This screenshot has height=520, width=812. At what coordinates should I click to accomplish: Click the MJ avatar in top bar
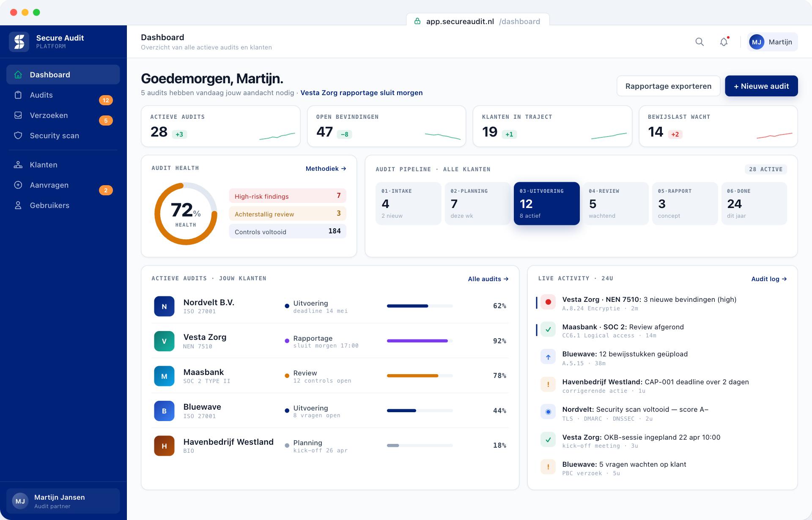pyautogui.click(x=757, y=42)
